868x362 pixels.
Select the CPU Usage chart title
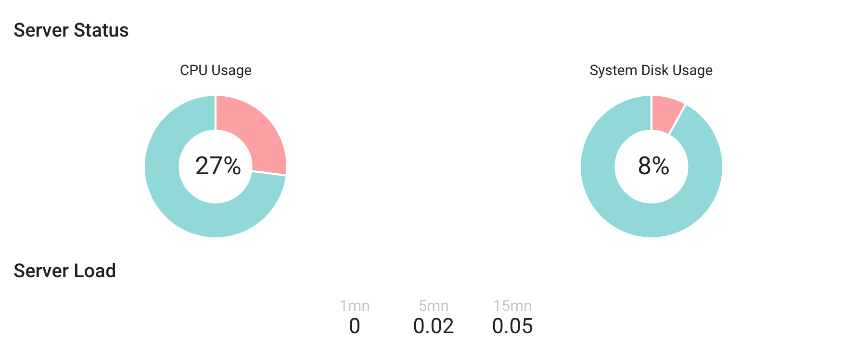click(216, 70)
